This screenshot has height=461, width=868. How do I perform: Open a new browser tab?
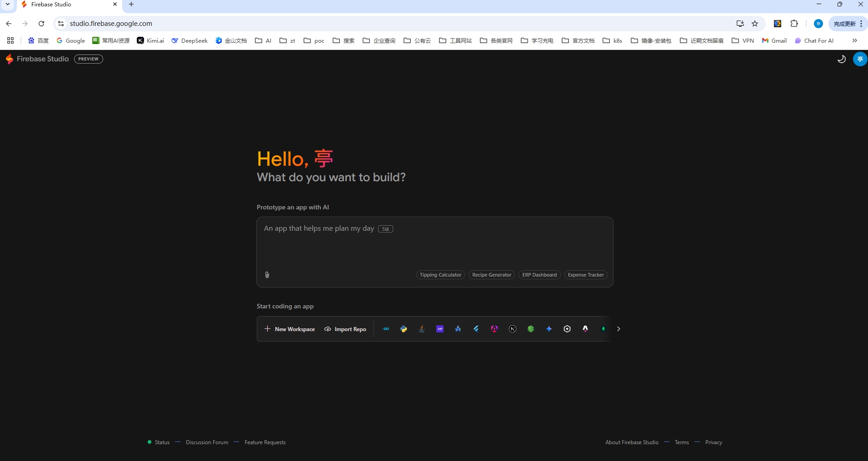(x=131, y=5)
